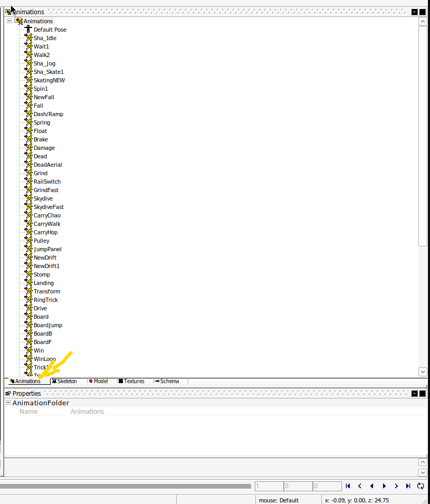
Task: Switch to the Model tab
Action: 99,381
